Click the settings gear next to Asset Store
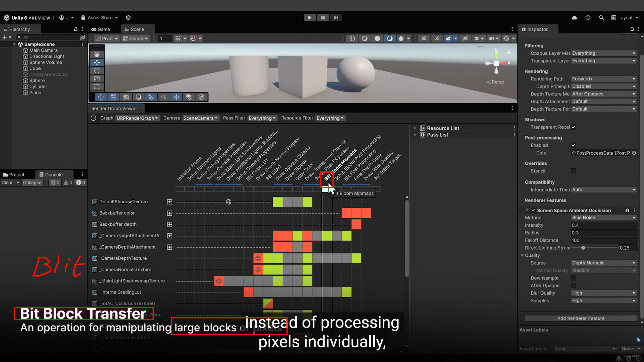 point(128,18)
